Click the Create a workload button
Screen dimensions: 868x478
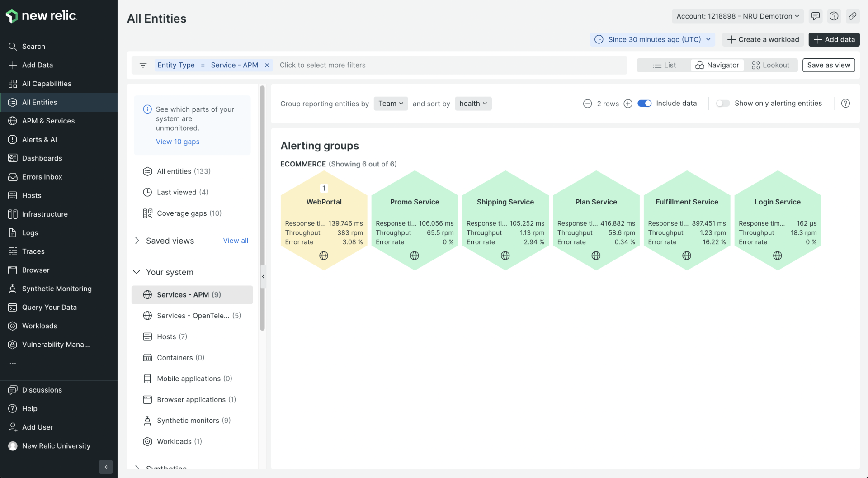[763, 39]
